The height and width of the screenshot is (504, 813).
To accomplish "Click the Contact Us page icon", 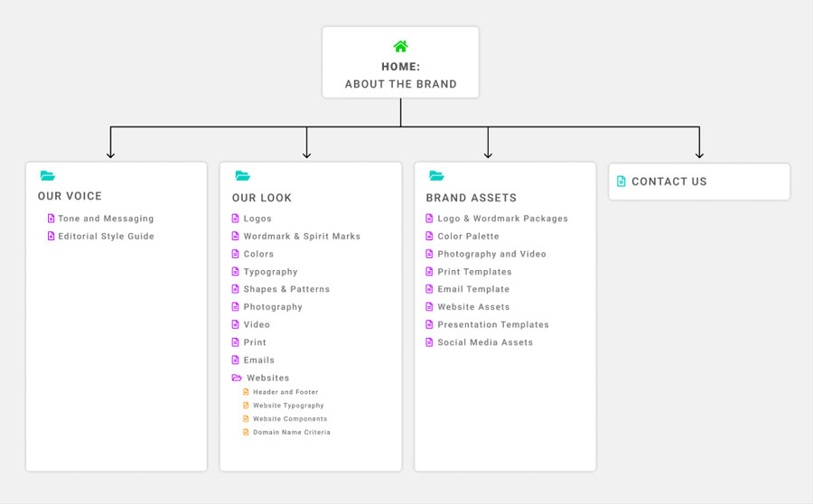I will [x=621, y=181].
